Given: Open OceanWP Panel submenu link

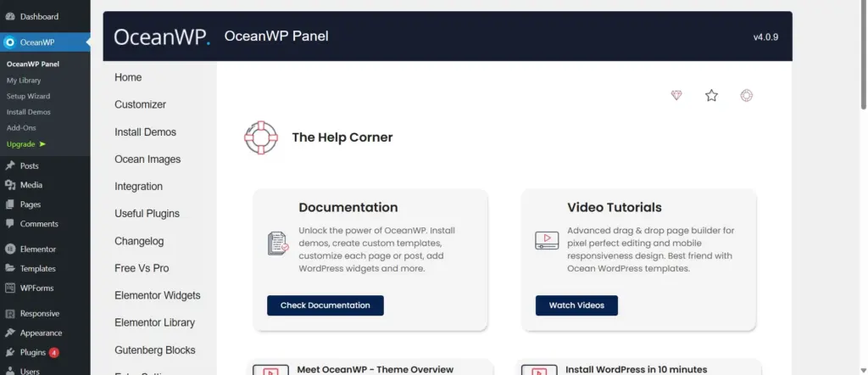Looking at the screenshot, I should point(33,64).
